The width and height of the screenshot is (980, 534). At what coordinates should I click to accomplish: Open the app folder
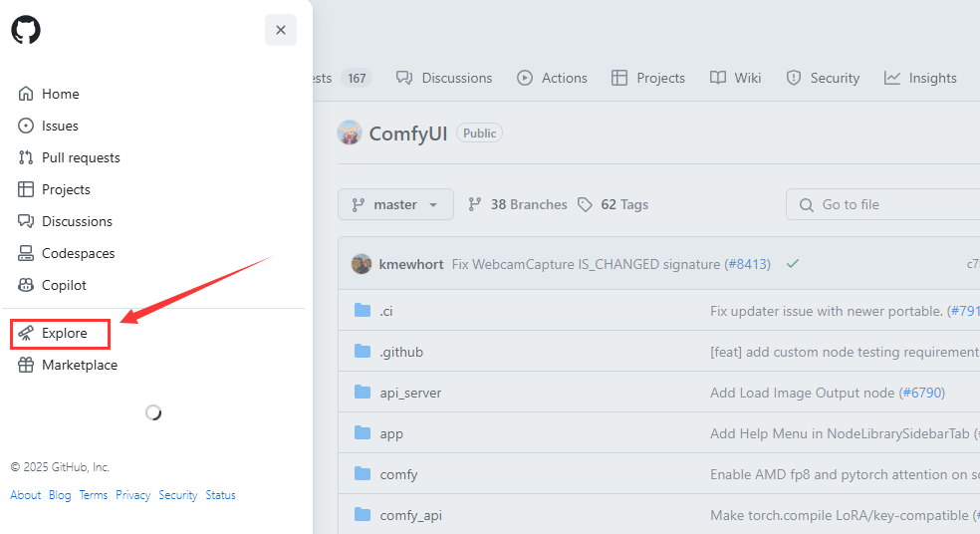tap(391, 434)
